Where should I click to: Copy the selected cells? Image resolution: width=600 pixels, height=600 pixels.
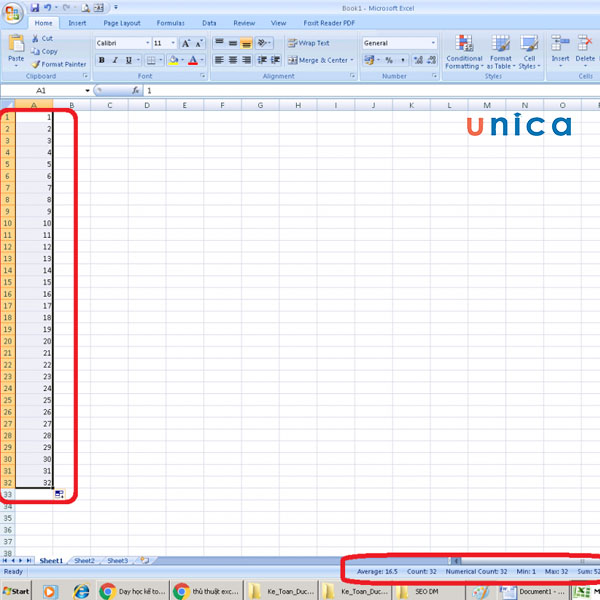click(x=44, y=51)
